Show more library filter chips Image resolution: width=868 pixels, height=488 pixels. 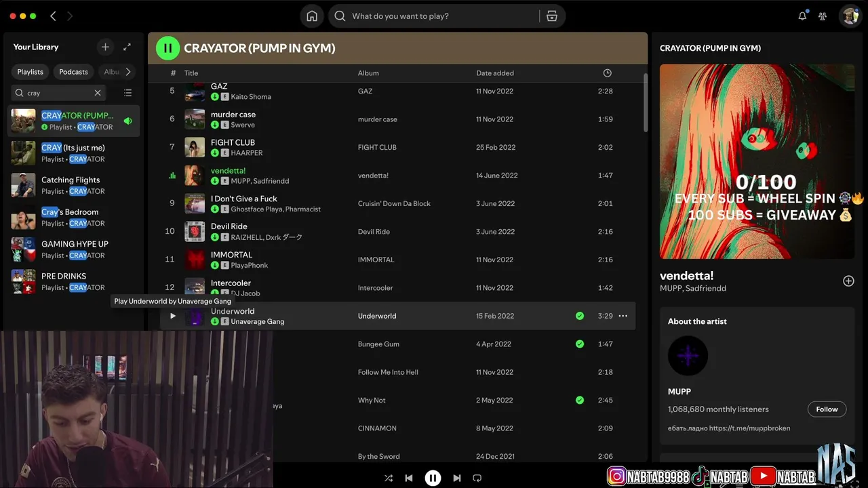click(x=127, y=72)
